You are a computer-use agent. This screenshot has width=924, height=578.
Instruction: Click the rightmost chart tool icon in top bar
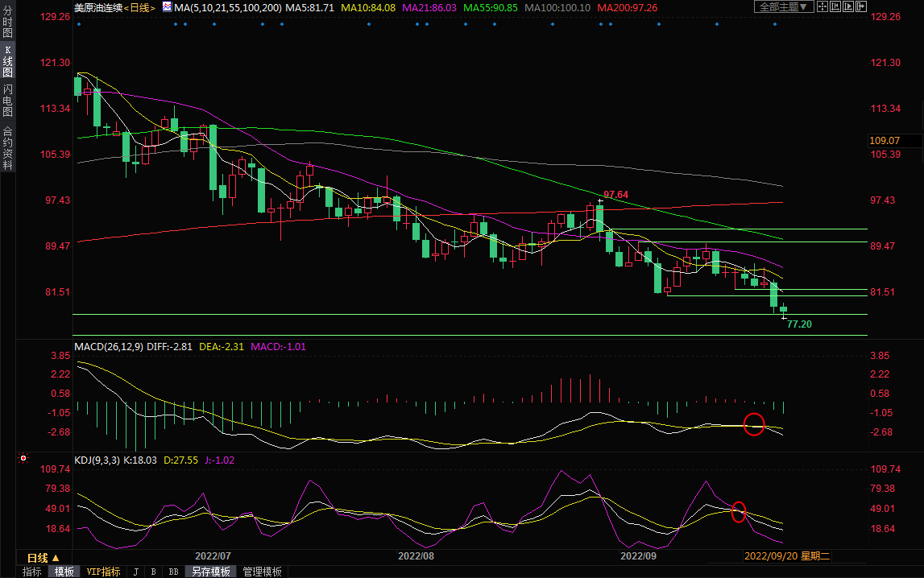pos(860,6)
